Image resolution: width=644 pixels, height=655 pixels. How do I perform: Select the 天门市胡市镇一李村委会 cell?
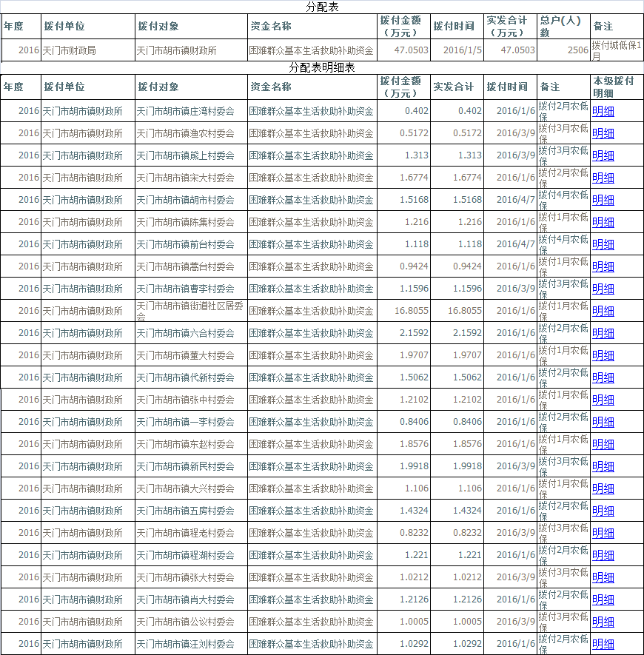tap(192, 422)
